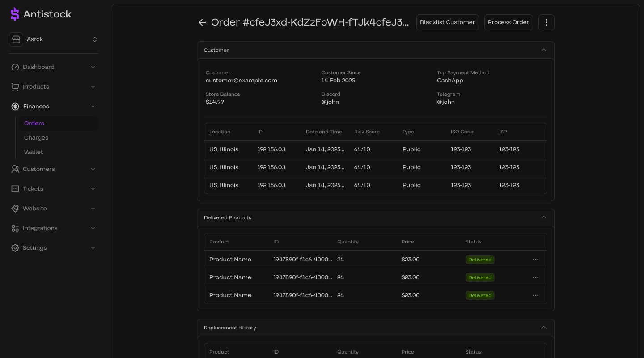Collapse the Finances menu chevron
644x358 pixels.
tap(93, 107)
